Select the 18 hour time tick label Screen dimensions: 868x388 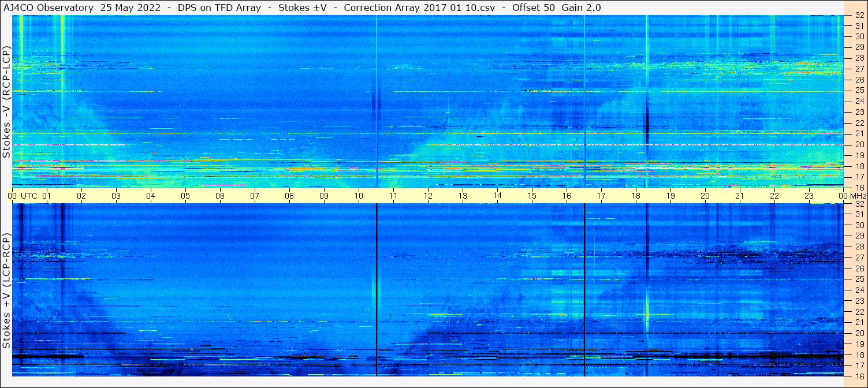636,196
